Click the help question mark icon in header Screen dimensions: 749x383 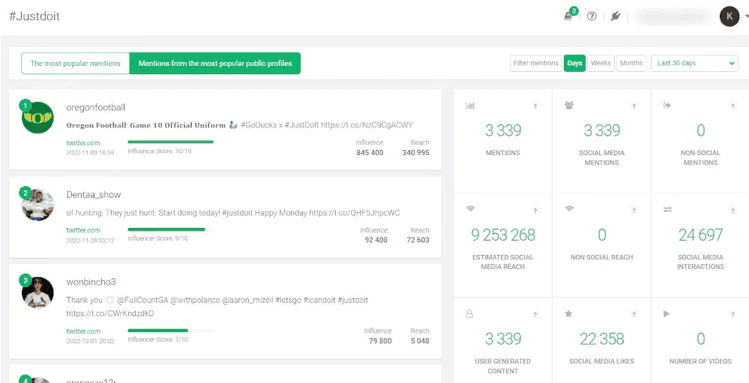[x=591, y=16]
